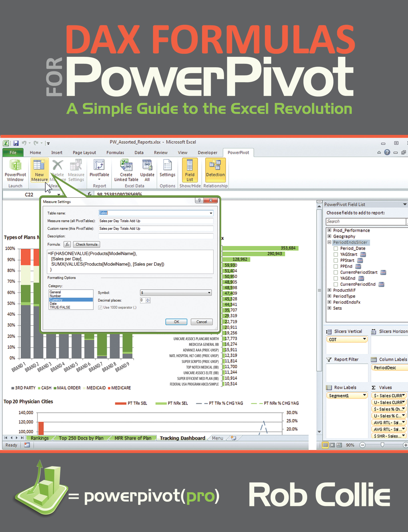Open the File ribbon tab

point(13,152)
